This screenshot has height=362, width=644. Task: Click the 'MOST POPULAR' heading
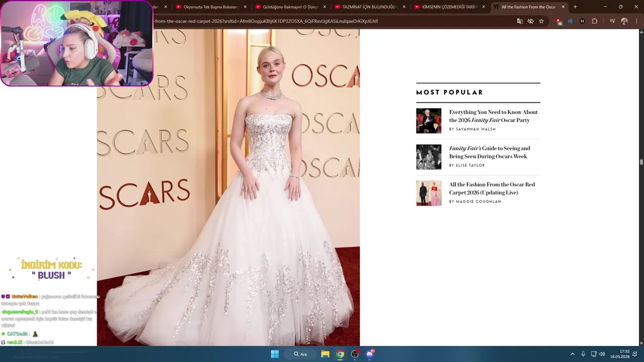[x=449, y=93]
